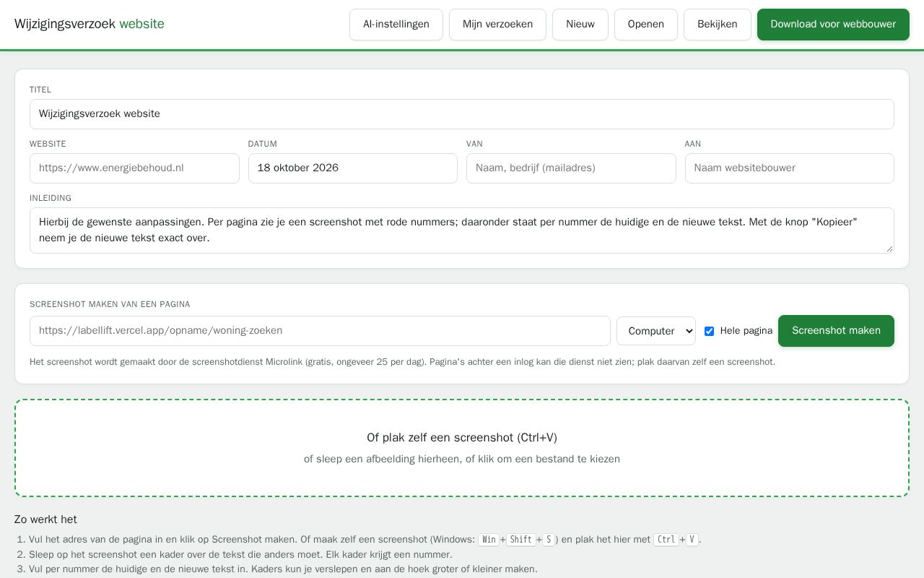The image size is (924, 578).
Task: Click the Bekijken button
Action: point(718,25)
